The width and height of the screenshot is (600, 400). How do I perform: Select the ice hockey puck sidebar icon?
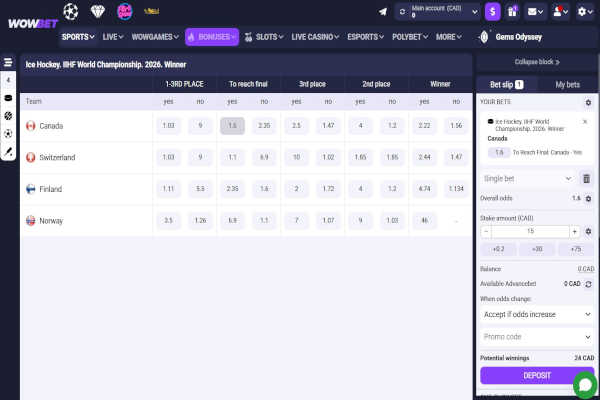click(x=8, y=98)
